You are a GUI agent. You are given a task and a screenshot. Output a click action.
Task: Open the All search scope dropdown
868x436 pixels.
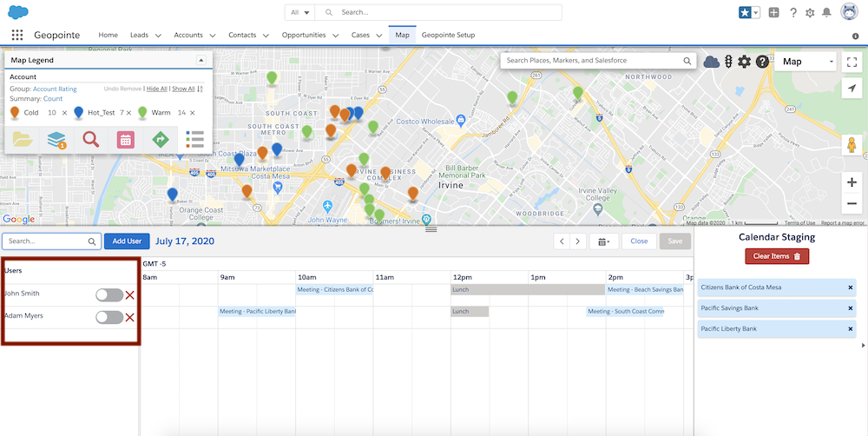(299, 12)
